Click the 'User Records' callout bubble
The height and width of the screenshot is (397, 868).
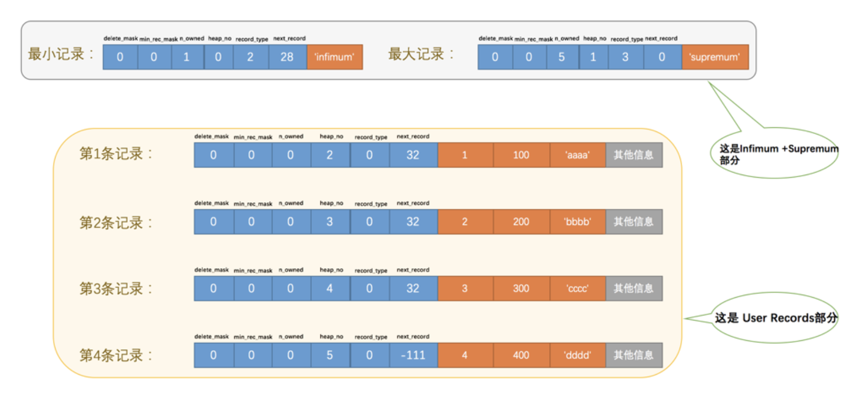(x=776, y=318)
